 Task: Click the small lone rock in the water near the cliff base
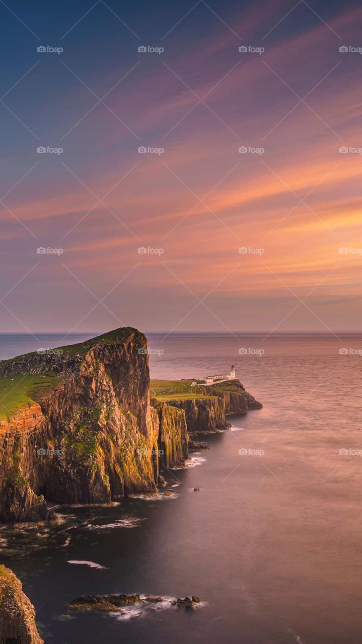coord(196,489)
